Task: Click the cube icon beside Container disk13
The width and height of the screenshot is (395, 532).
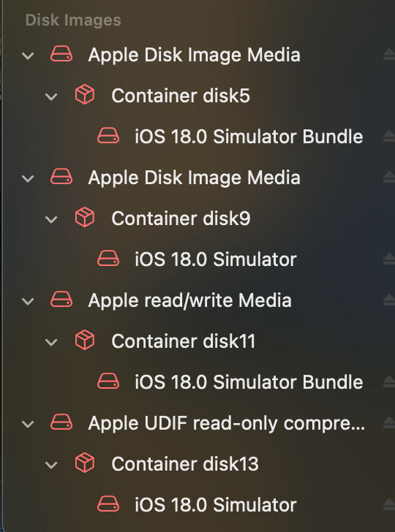Action: 85,463
